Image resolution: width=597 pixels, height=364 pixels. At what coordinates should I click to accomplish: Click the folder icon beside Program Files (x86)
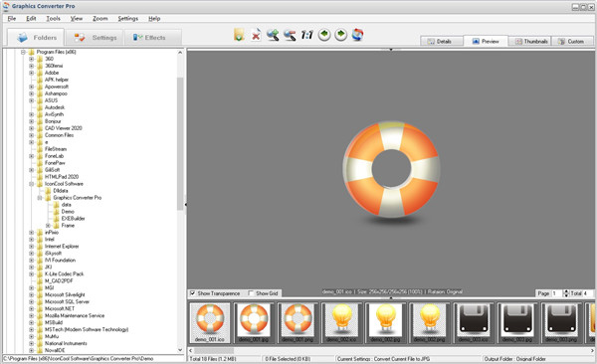31,52
